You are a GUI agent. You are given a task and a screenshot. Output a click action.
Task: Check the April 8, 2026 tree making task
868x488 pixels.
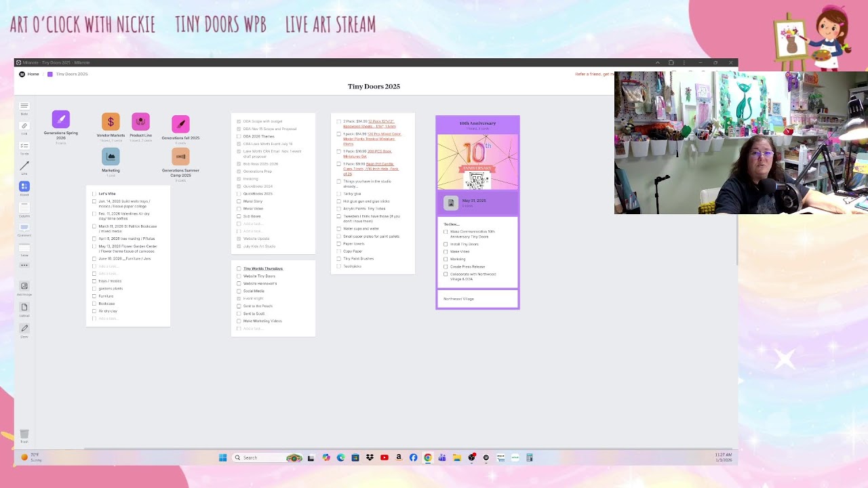point(94,239)
